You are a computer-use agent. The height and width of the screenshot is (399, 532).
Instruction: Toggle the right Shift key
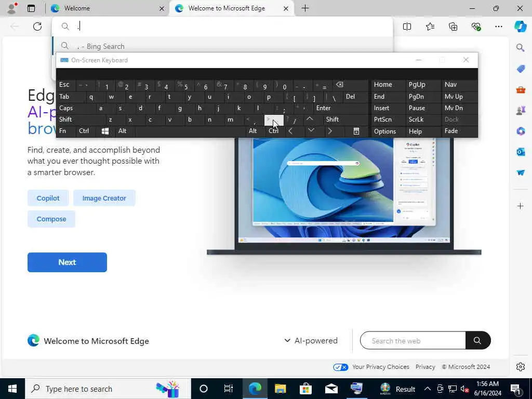(x=345, y=119)
